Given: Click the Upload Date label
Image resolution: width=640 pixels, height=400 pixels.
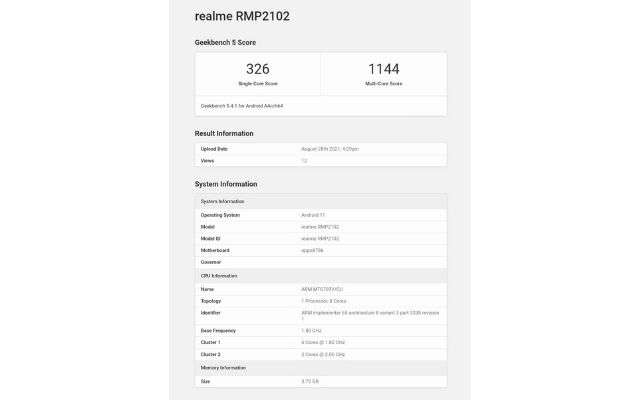Looking at the screenshot, I should 214,149.
